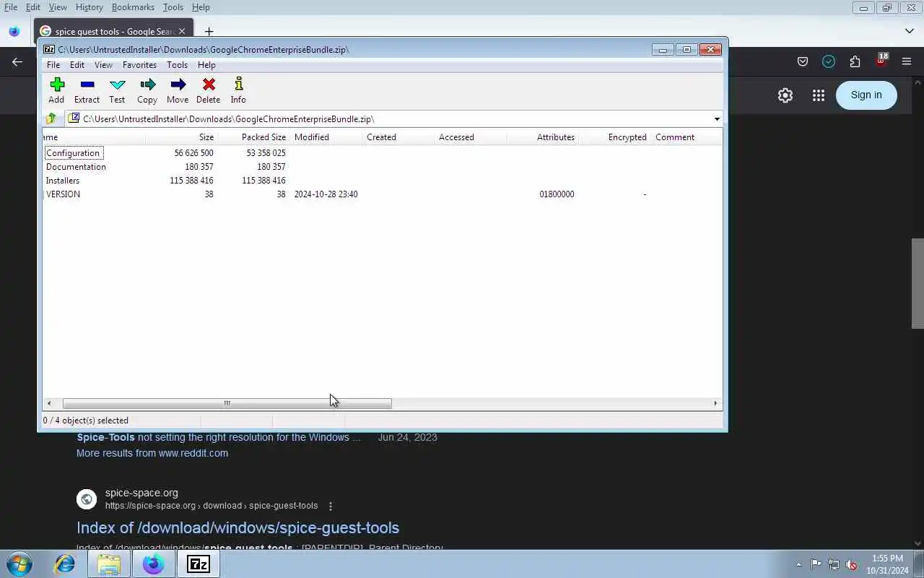Click the 7-Zip address path field
This screenshot has height=578, width=924.
390,119
